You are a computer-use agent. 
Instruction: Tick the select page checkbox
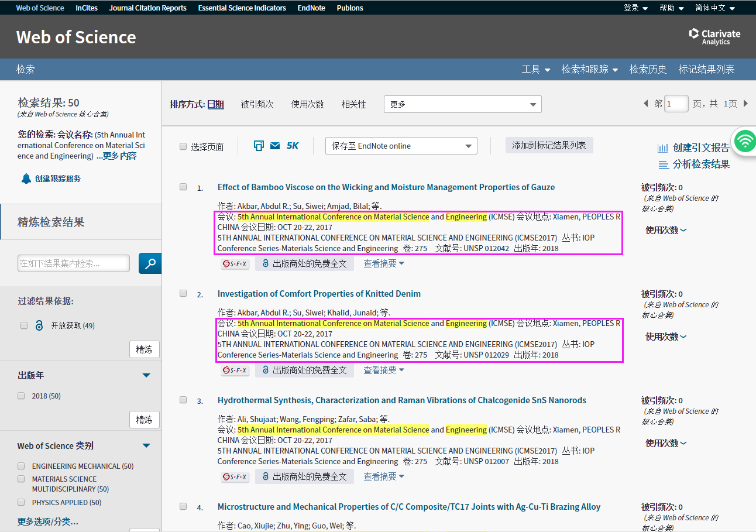point(183,146)
